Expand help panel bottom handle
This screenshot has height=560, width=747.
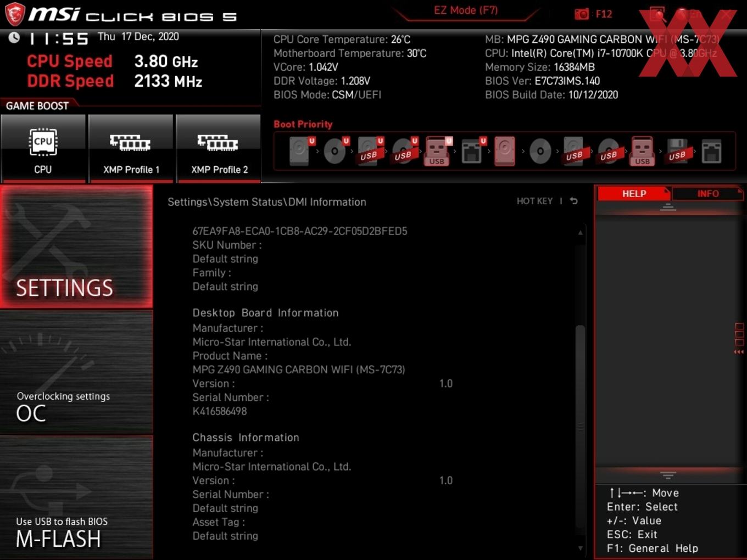point(668,475)
